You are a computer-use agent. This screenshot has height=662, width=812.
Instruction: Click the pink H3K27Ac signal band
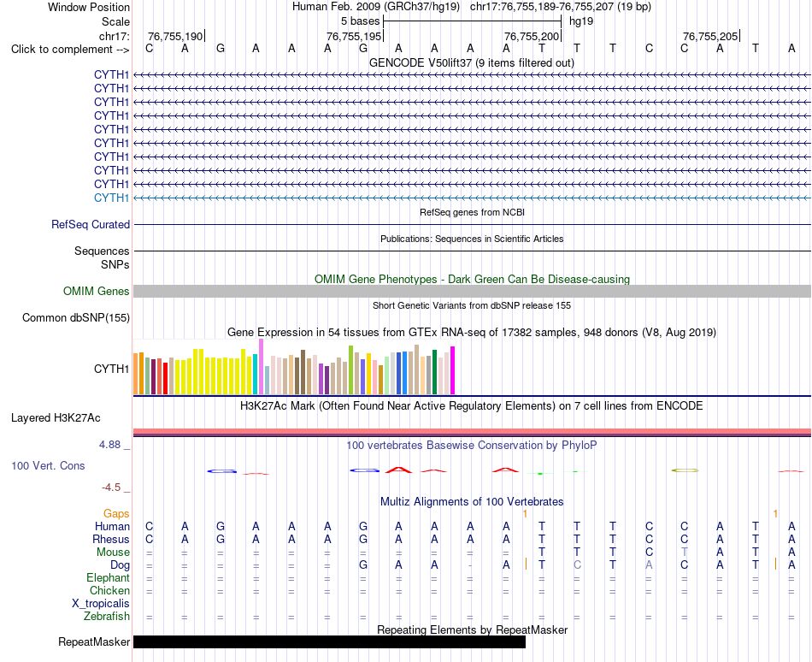(x=473, y=431)
